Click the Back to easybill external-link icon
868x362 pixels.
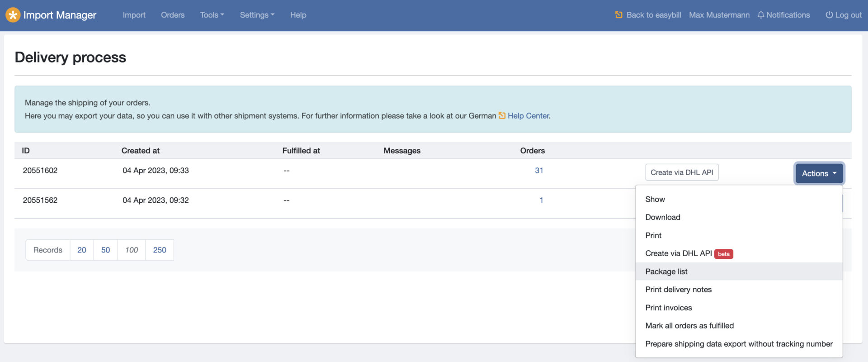618,15
